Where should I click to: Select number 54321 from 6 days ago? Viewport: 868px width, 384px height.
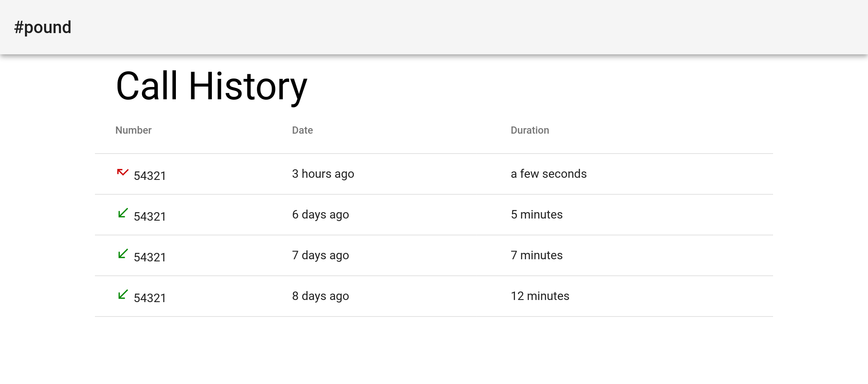click(150, 216)
